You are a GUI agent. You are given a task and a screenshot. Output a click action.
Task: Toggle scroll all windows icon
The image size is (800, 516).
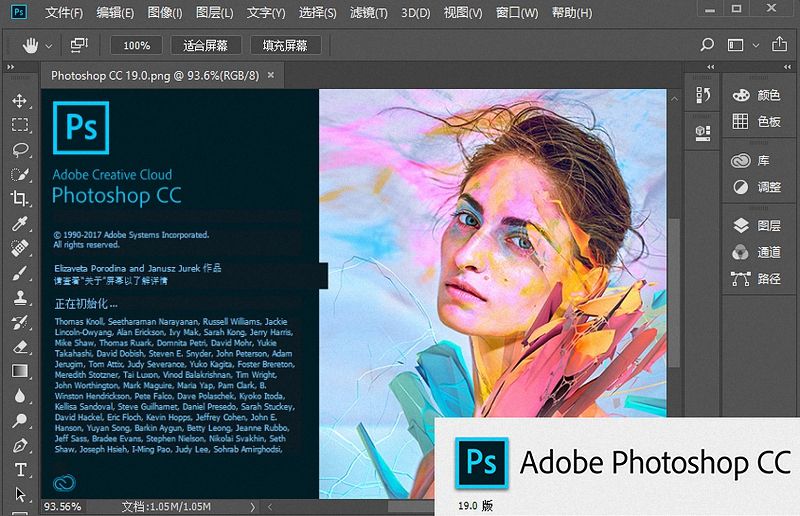79,45
